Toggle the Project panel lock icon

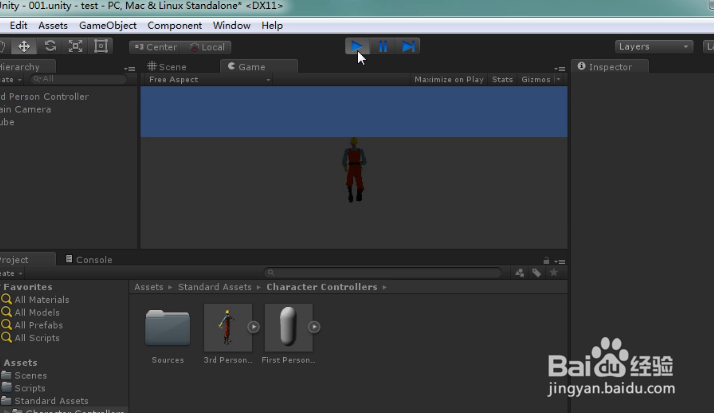[x=546, y=260]
